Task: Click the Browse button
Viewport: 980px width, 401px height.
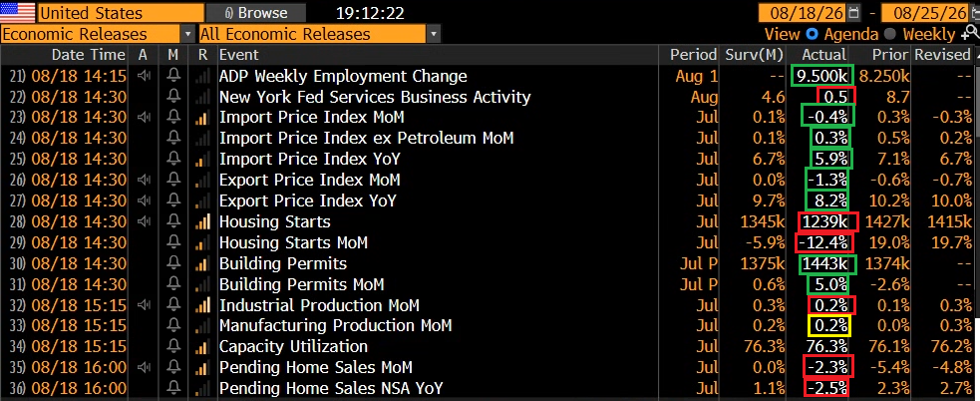Action: click(x=256, y=13)
